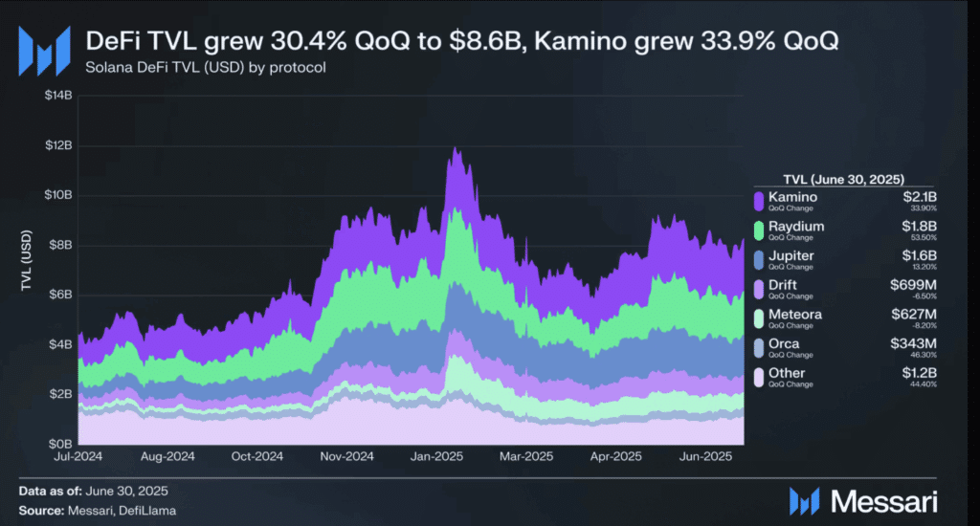
Task: Click the Messari wordmark at bottom right
Action: (x=883, y=502)
